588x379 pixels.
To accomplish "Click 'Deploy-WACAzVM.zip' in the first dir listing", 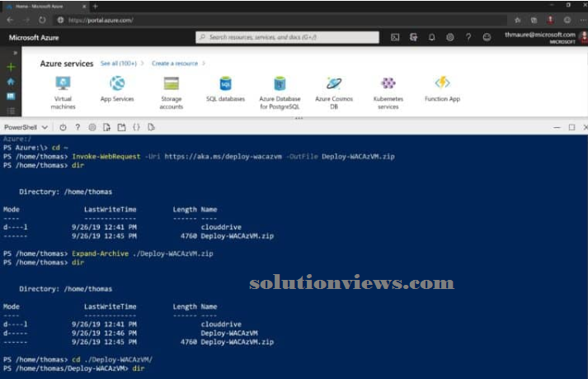I will [x=237, y=236].
